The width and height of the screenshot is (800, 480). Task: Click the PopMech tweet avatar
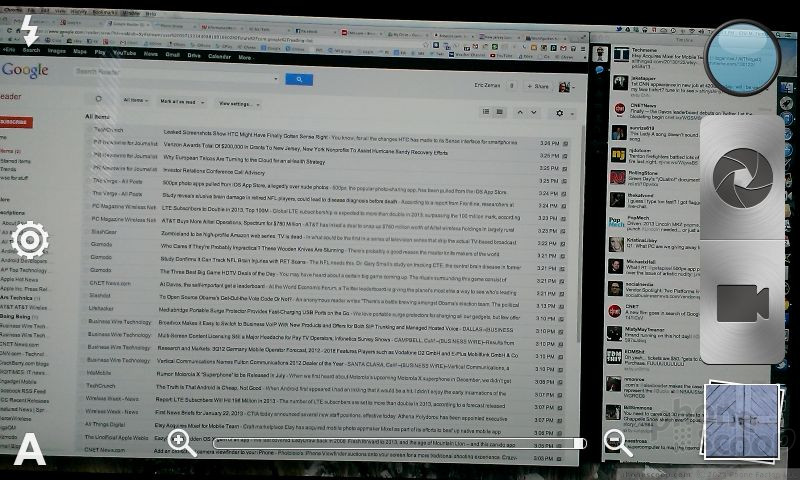pyautogui.click(x=616, y=222)
